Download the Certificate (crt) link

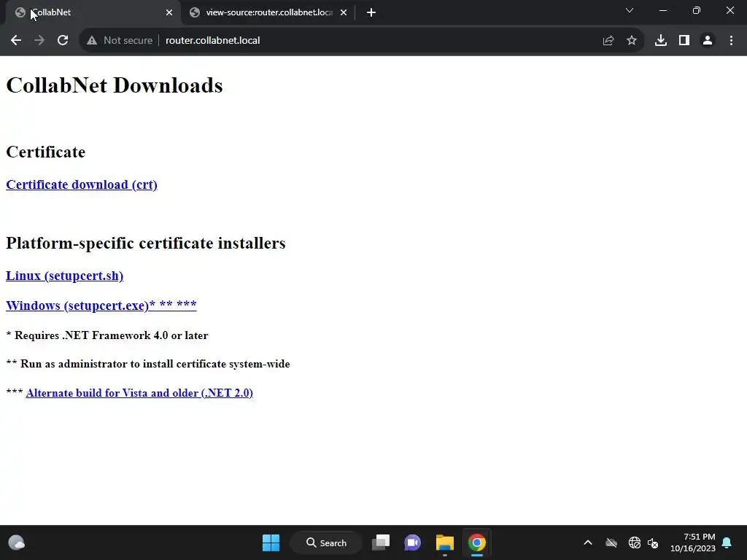[x=82, y=184]
